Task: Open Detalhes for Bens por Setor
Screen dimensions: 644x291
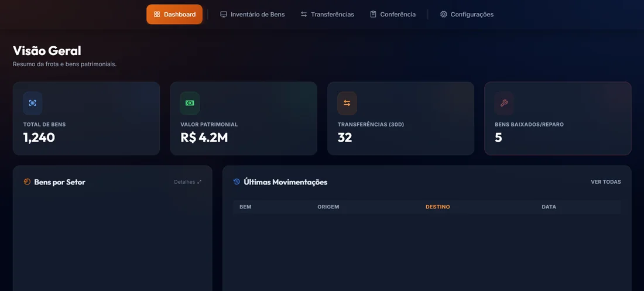Action: point(188,182)
